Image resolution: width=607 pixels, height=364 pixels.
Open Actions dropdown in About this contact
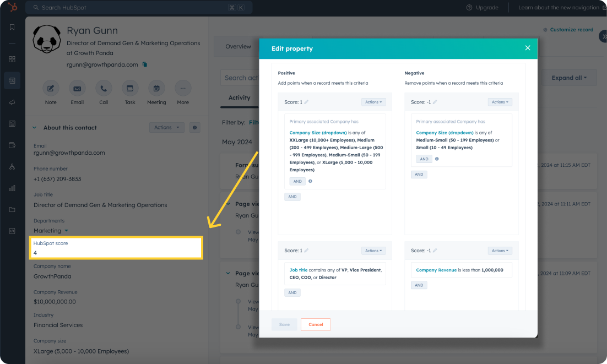pos(166,127)
